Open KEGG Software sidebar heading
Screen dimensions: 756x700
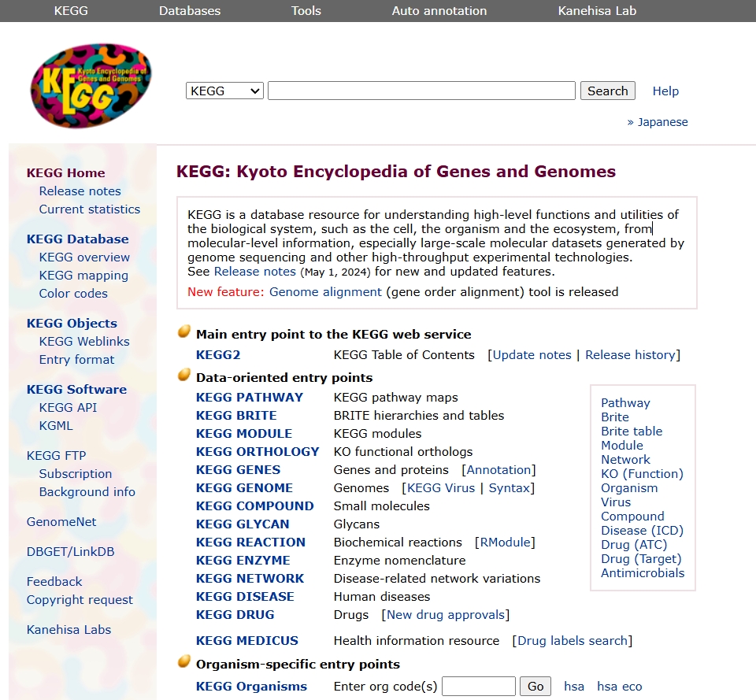[x=76, y=389]
